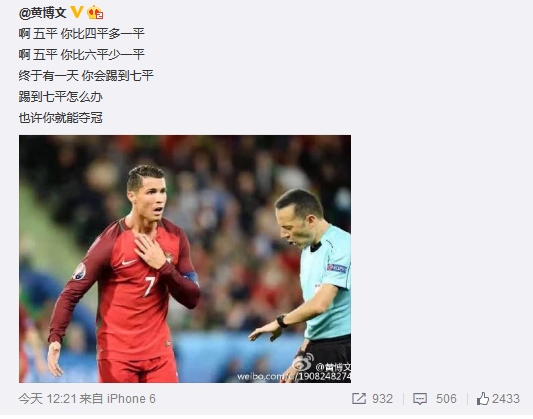Click the repost count 932
This screenshot has height=419, width=533.
(382, 399)
